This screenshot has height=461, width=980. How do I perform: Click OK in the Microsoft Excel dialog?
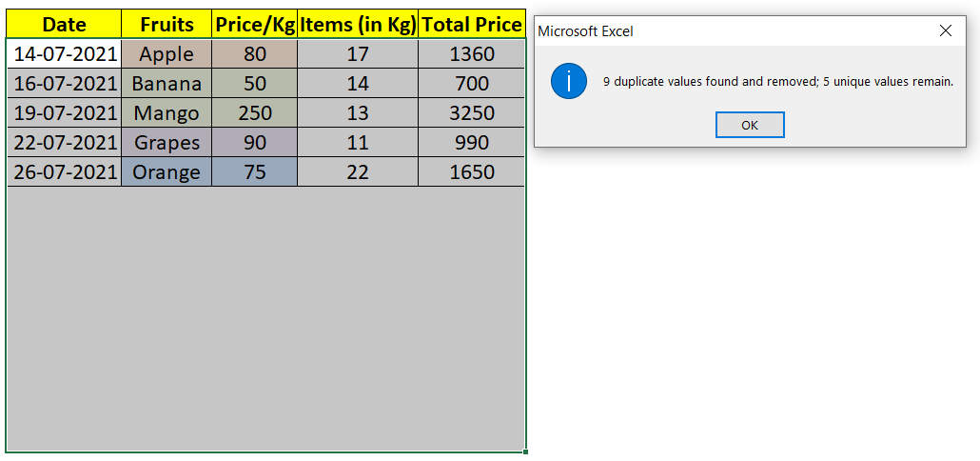[x=750, y=125]
